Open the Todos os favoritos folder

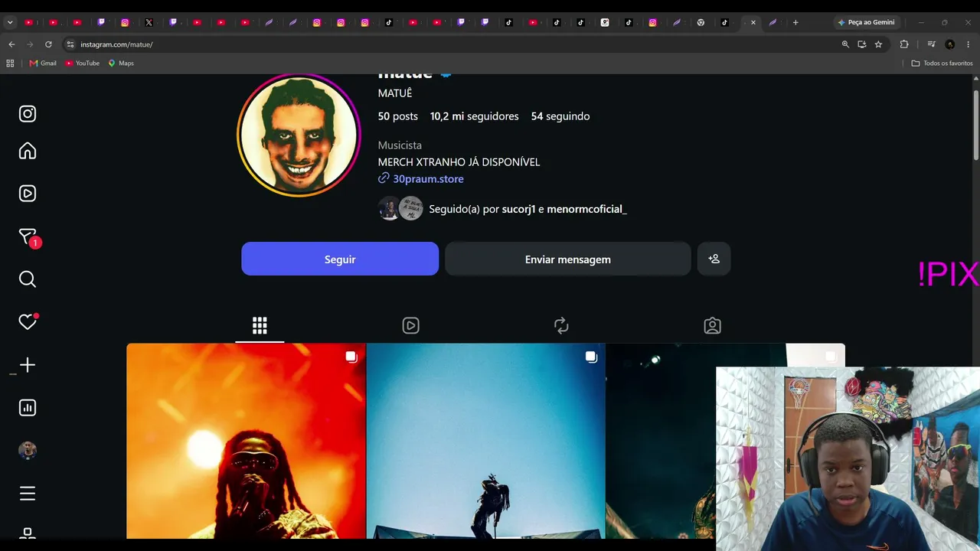[x=942, y=64]
